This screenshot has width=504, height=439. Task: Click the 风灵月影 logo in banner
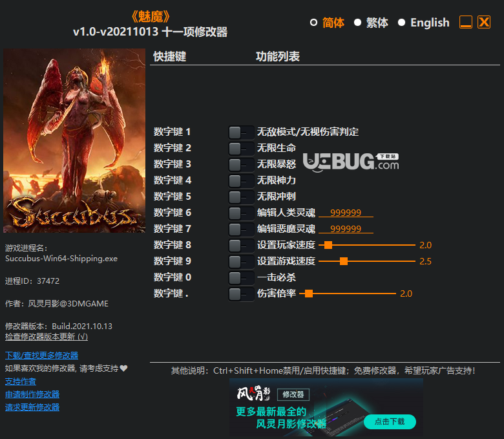point(253,393)
